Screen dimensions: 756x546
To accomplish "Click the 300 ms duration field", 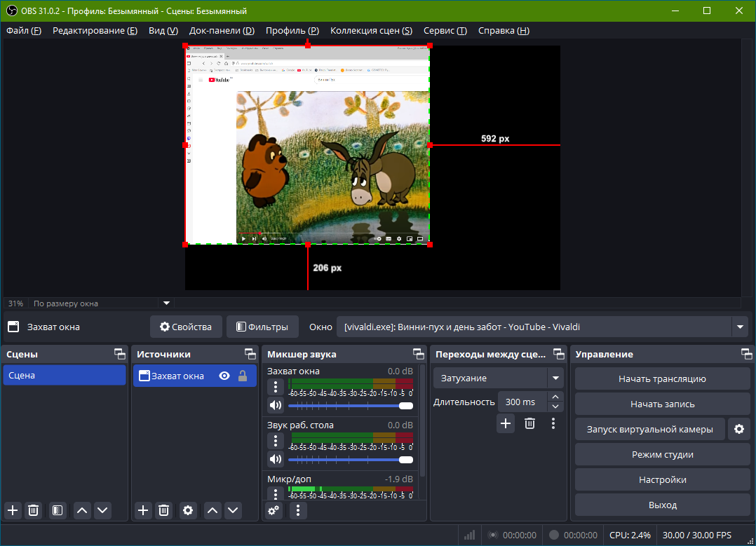I will point(523,402).
